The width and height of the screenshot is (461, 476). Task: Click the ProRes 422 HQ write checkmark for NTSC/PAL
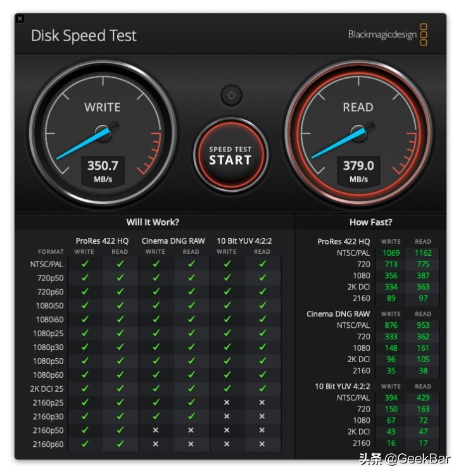85,264
